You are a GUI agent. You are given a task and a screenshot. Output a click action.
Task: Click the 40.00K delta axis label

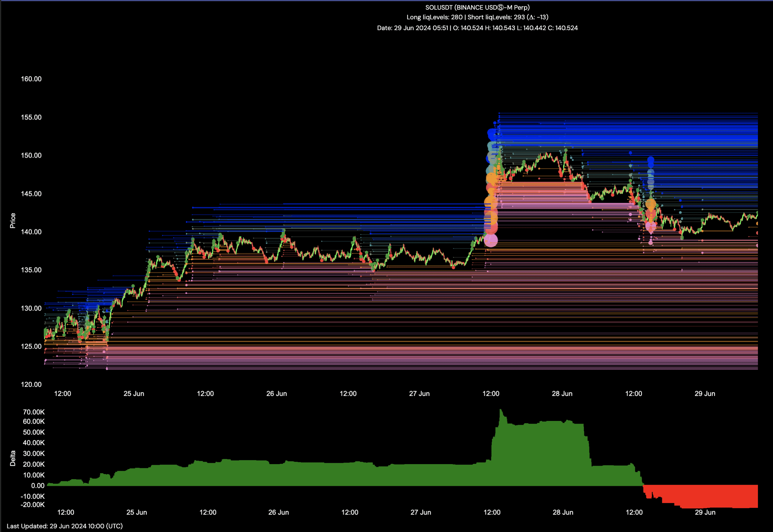pos(34,443)
